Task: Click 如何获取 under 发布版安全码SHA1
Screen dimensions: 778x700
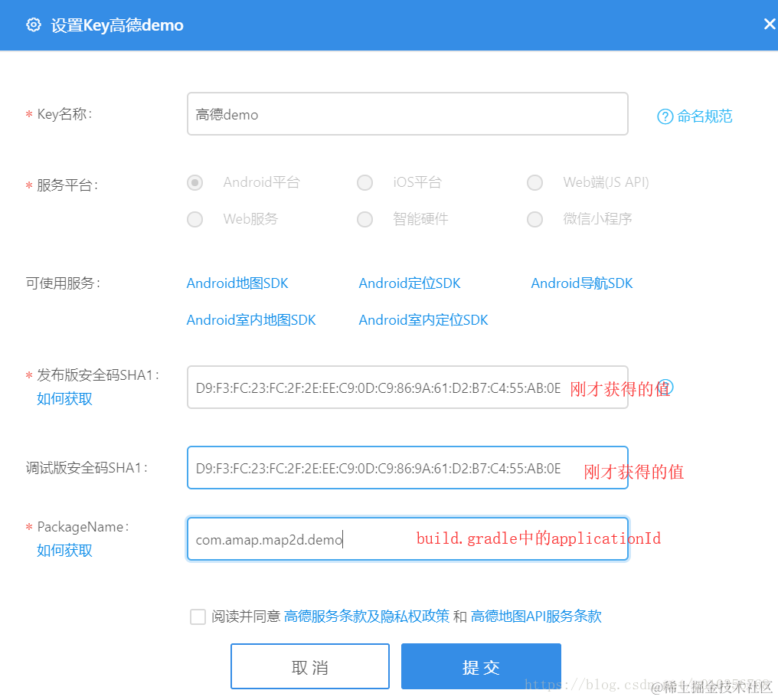Action: click(64, 398)
